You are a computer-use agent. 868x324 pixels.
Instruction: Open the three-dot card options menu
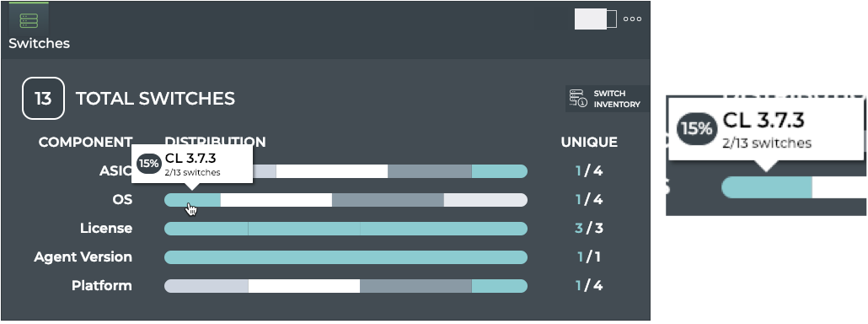(x=632, y=19)
